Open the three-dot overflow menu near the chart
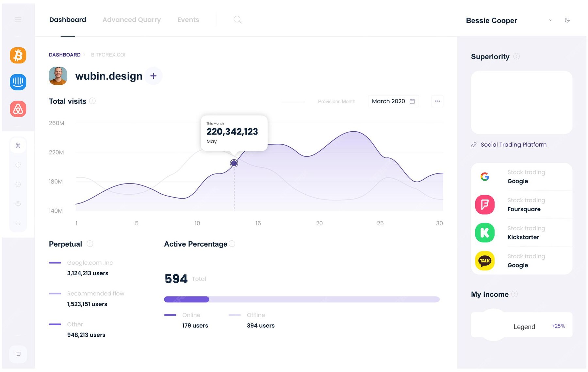 click(437, 101)
